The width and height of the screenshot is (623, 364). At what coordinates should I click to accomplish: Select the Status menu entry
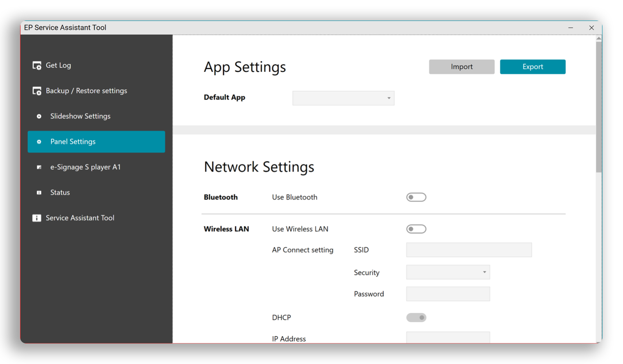60,193
